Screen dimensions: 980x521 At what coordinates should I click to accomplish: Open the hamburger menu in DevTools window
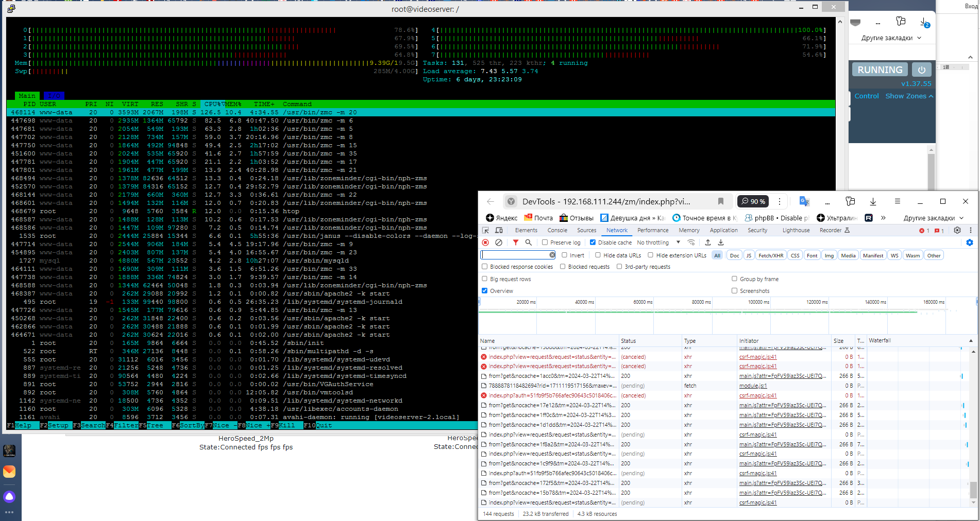pyautogui.click(x=897, y=201)
